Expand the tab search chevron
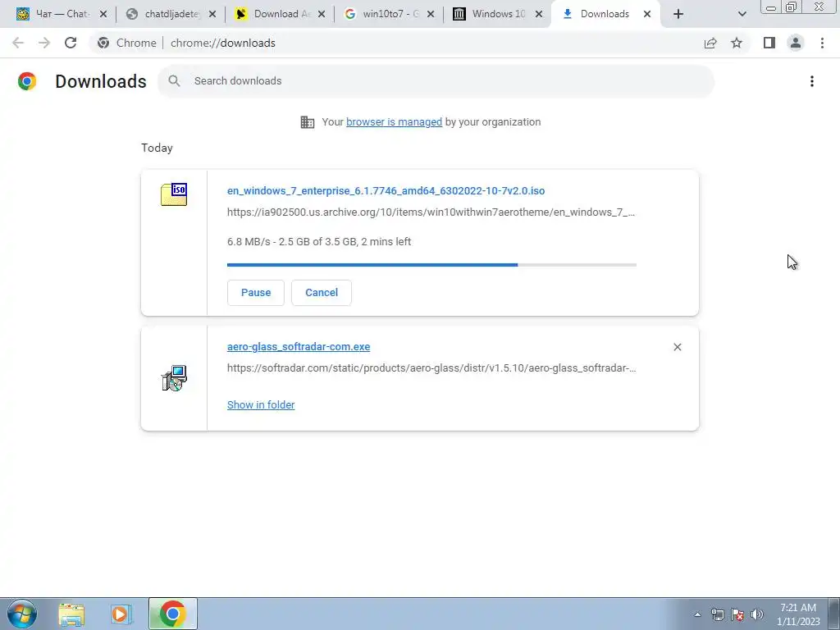This screenshot has height=630, width=840. pyautogui.click(x=742, y=15)
